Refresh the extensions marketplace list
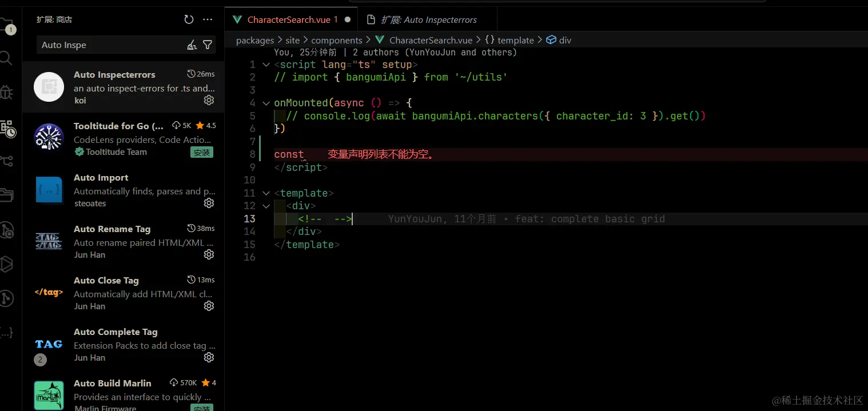Screen dimensions: 868x411 point(189,19)
